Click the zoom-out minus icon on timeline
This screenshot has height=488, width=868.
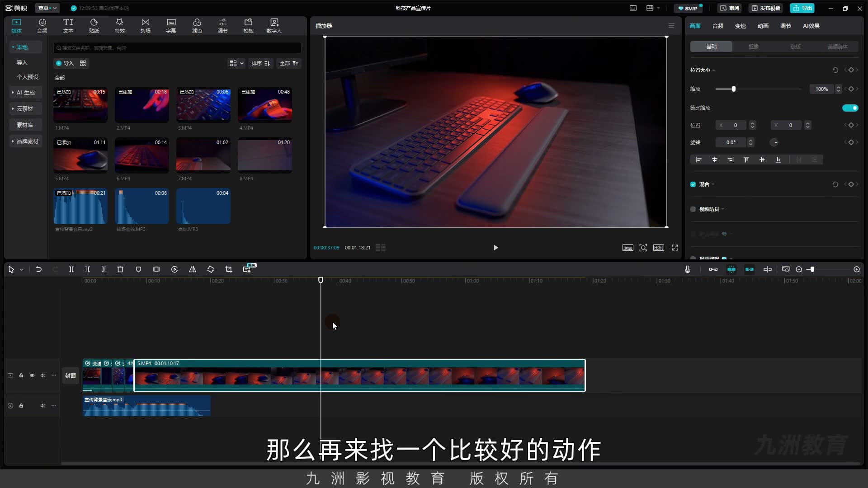click(x=799, y=269)
